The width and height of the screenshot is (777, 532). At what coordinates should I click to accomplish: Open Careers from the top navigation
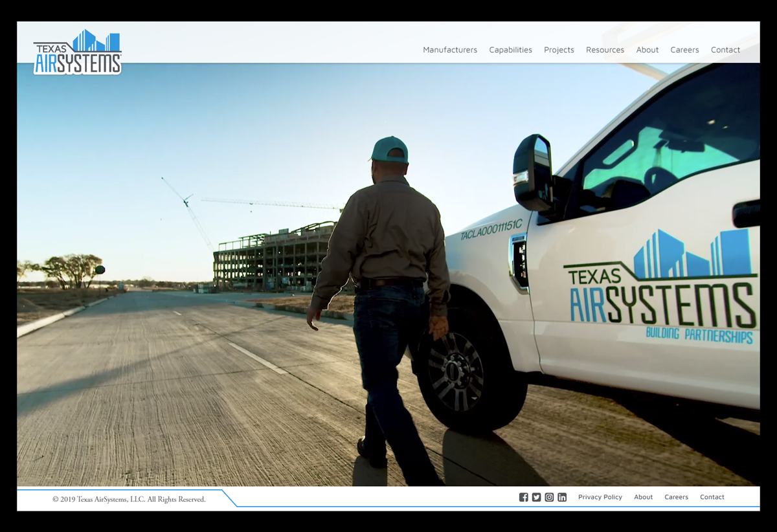coord(684,50)
